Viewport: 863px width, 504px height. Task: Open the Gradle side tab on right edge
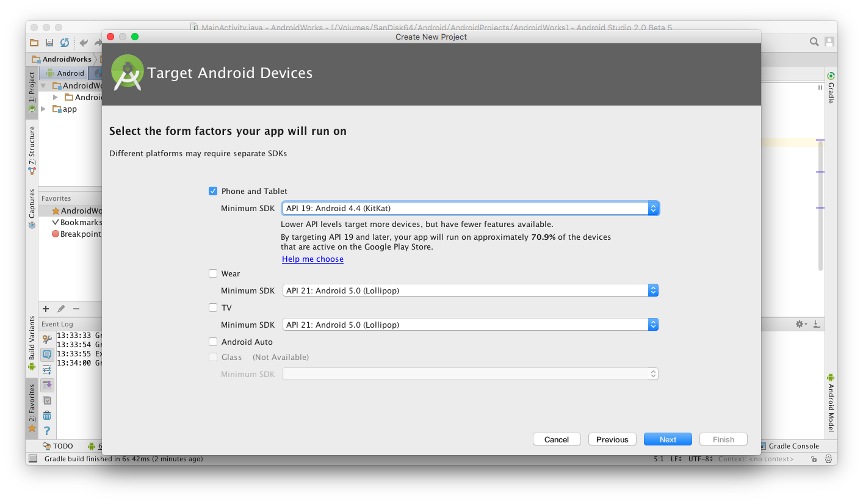click(x=831, y=88)
